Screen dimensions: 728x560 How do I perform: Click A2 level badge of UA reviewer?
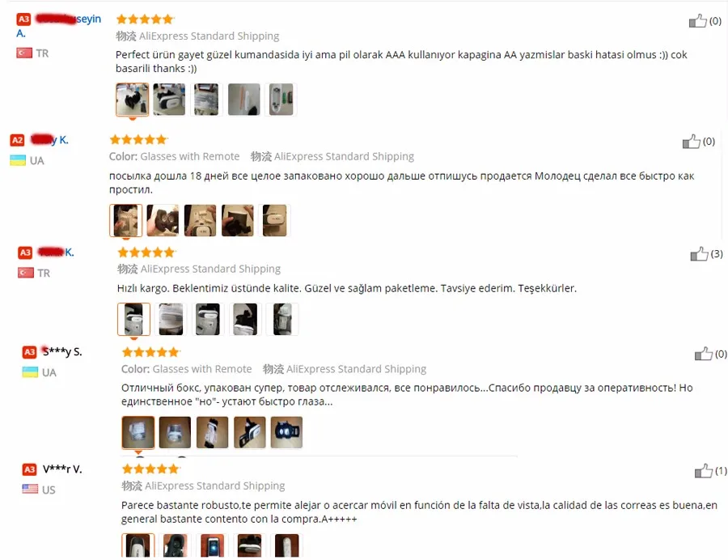(x=17, y=140)
